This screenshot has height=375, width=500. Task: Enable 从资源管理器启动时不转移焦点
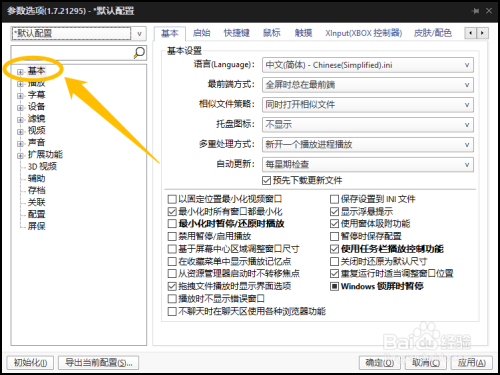tap(172, 274)
